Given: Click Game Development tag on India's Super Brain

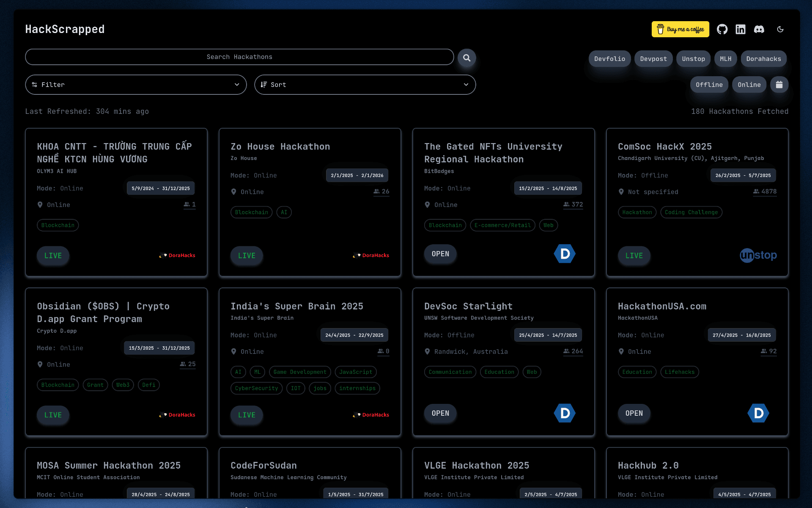Looking at the screenshot, I should pyautogui.click(x=300, y=372).
